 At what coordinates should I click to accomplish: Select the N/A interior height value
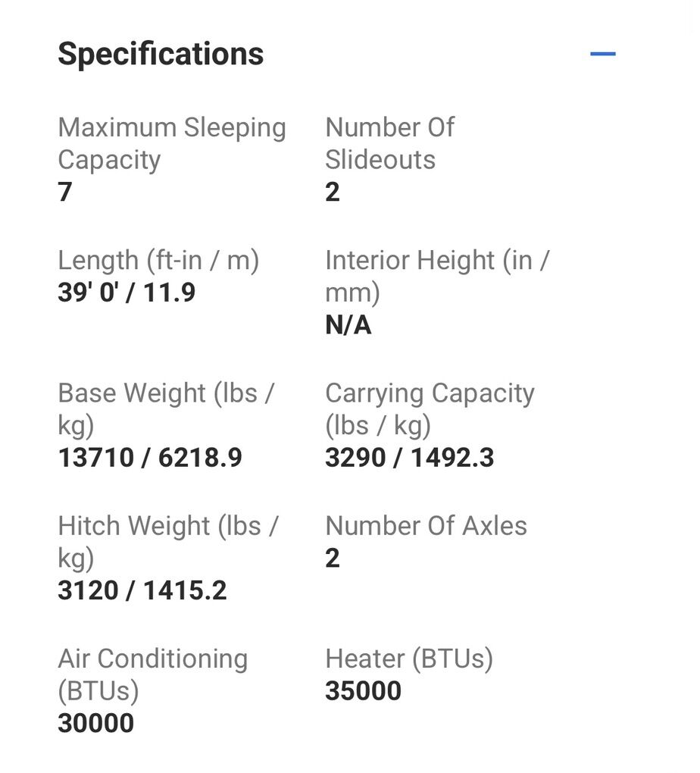[348, 326]
